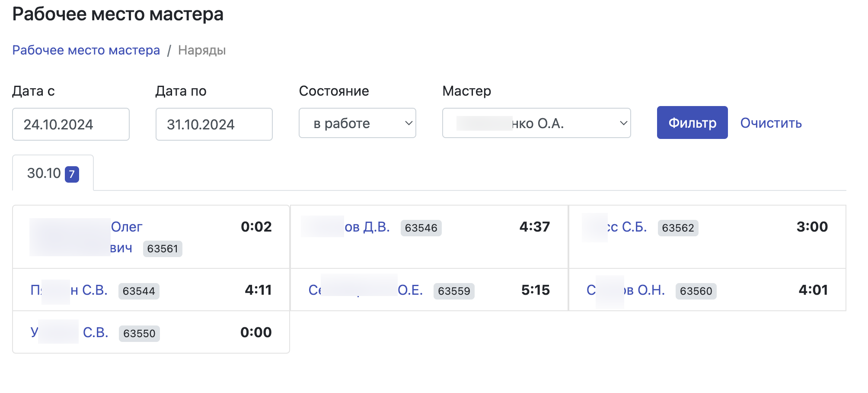Open the client link ending in О.Н.
The width and height of the screenshot is (868, 393).
point(644,290)
